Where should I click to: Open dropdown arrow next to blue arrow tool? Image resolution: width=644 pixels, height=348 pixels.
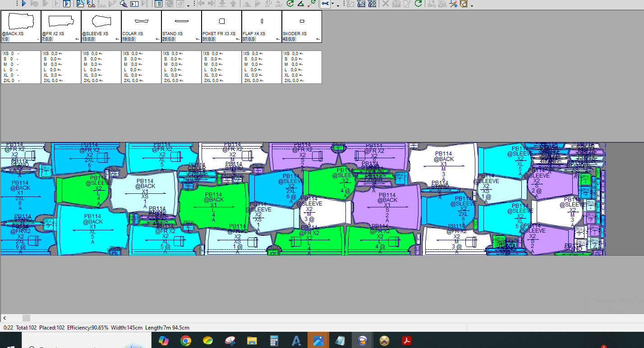(332, 5)
